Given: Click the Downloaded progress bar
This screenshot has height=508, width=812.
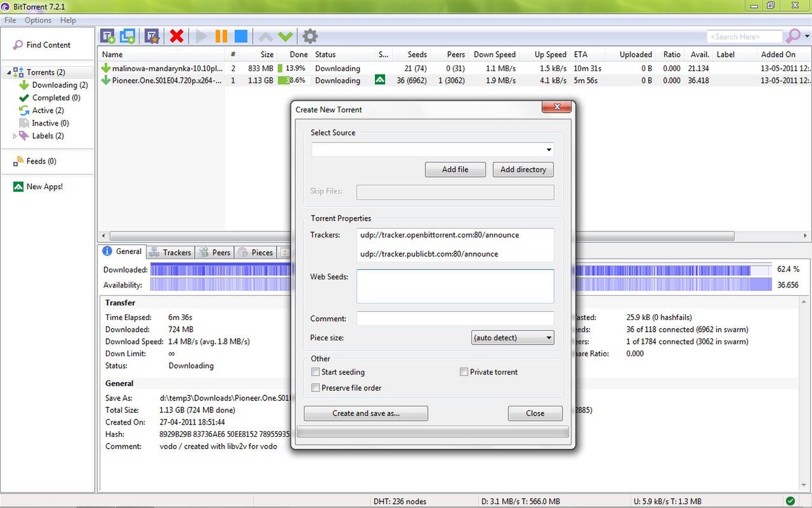Looking at the screenshot, I should click(x=461, y=270).
